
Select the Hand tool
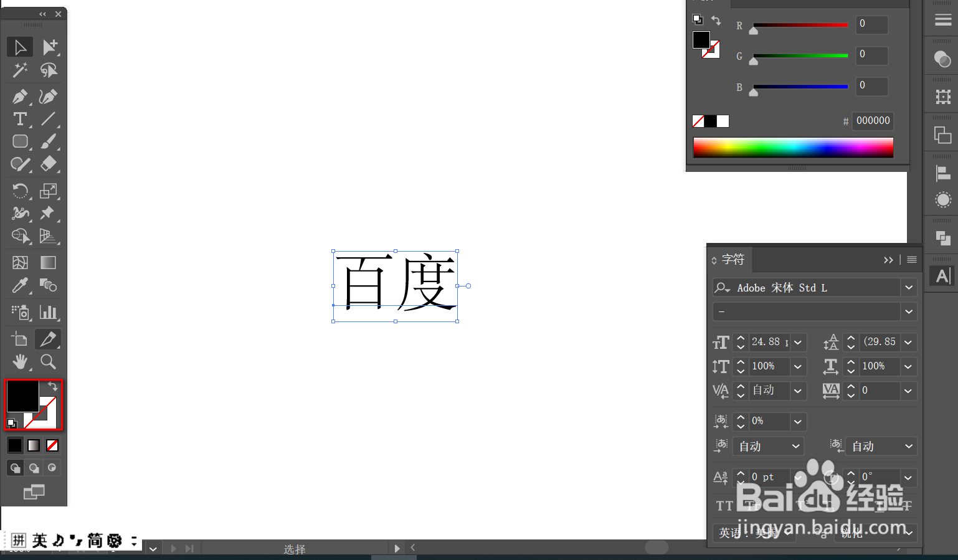click(20, 361)
